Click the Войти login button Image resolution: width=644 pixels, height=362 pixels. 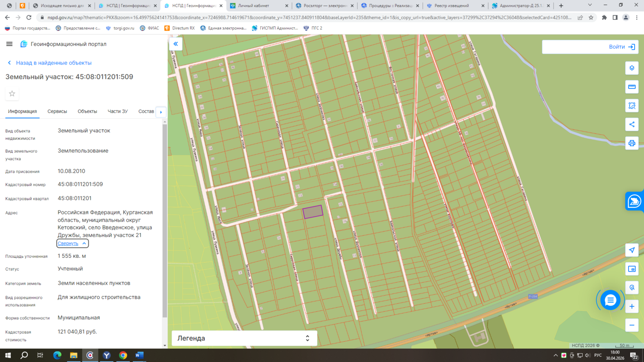pos(590,47)
